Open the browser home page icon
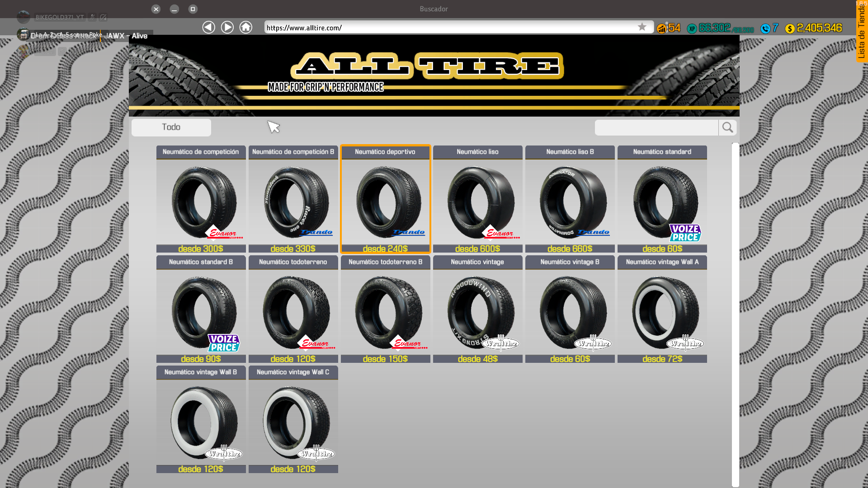Image resolution: width=868 pixels, height=488 pixels. point(246,27)
